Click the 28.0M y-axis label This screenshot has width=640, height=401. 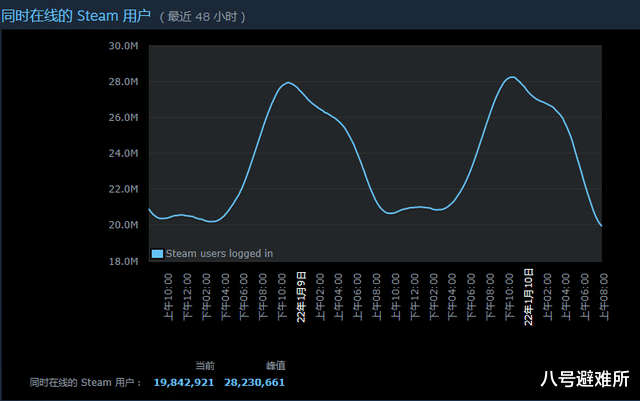tap(123, 82)
